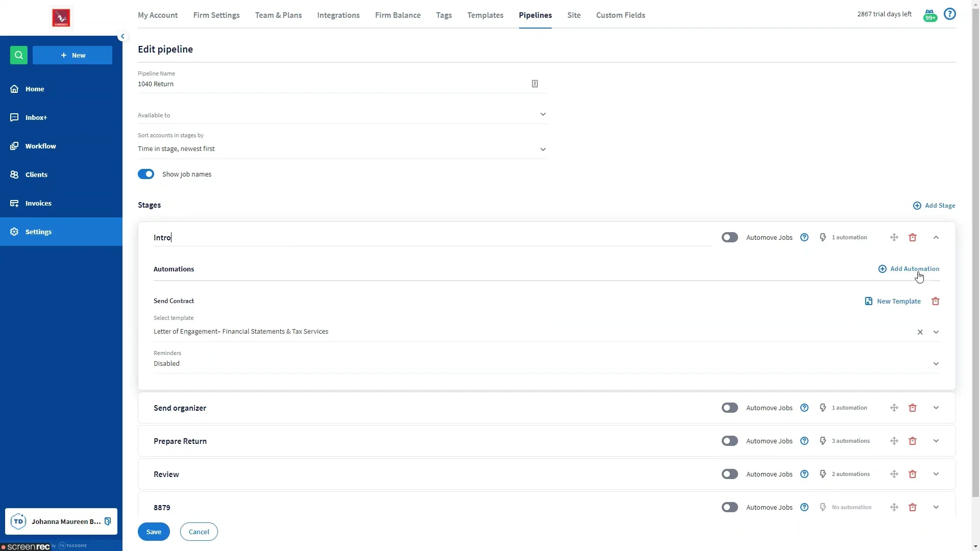Open Automove Jobs help icon for Intro stage
Image resolution: width=980 pixels, height=551 pixels.
click(x=804, y=237)
